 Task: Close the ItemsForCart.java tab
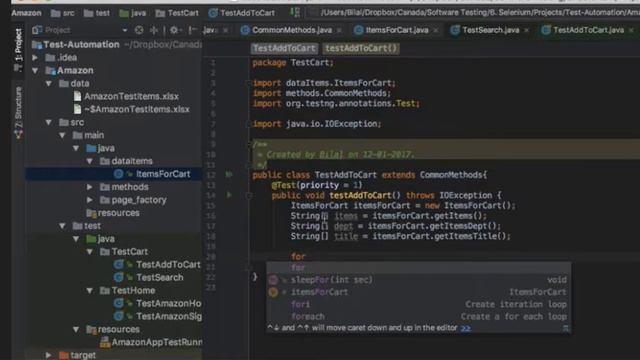click(436, 30)
